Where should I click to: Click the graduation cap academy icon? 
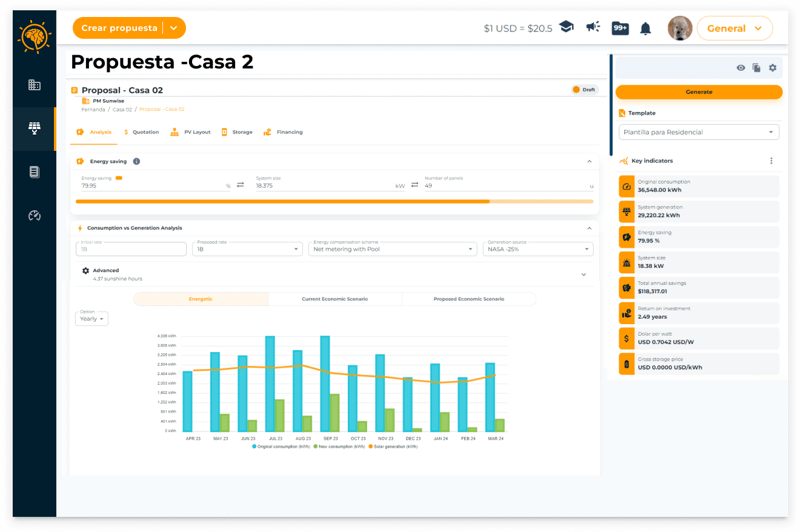567,28
